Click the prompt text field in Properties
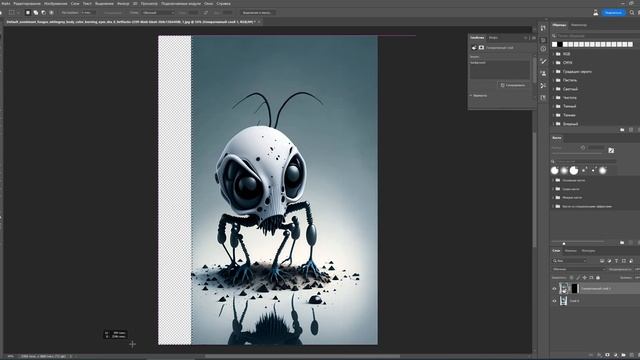Viewport: 640px width, 360px height. 500,69
